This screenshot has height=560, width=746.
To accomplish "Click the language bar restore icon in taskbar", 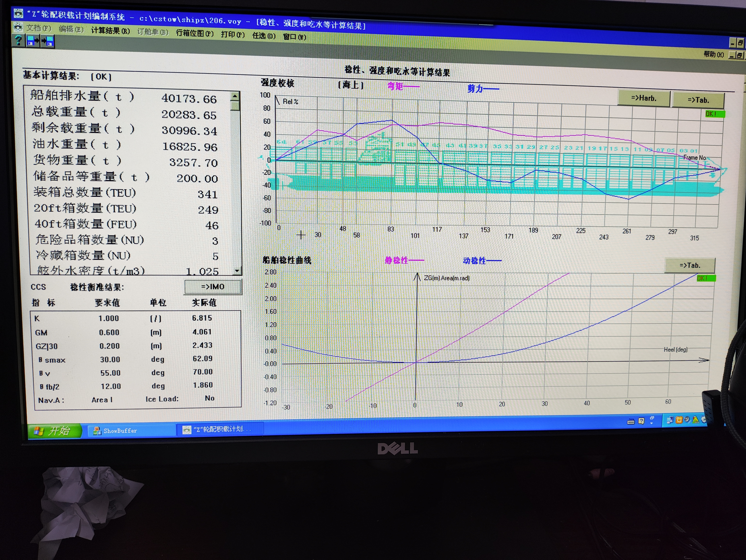I will point(652,418).
